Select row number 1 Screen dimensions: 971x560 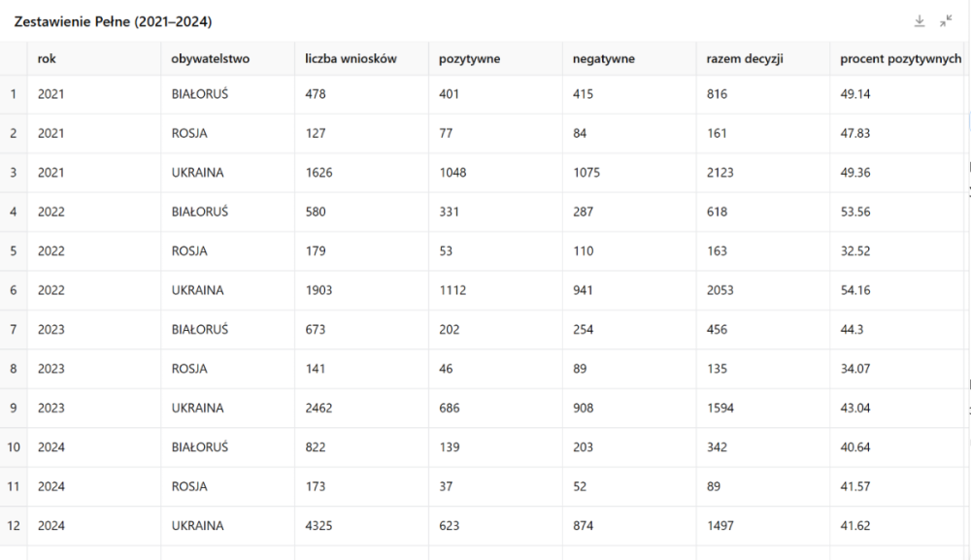pos(14,94)
